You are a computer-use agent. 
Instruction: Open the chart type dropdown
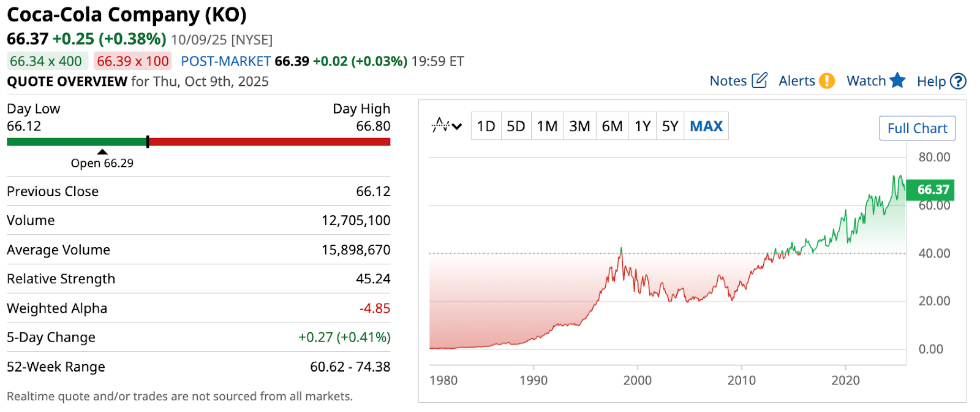447,126
